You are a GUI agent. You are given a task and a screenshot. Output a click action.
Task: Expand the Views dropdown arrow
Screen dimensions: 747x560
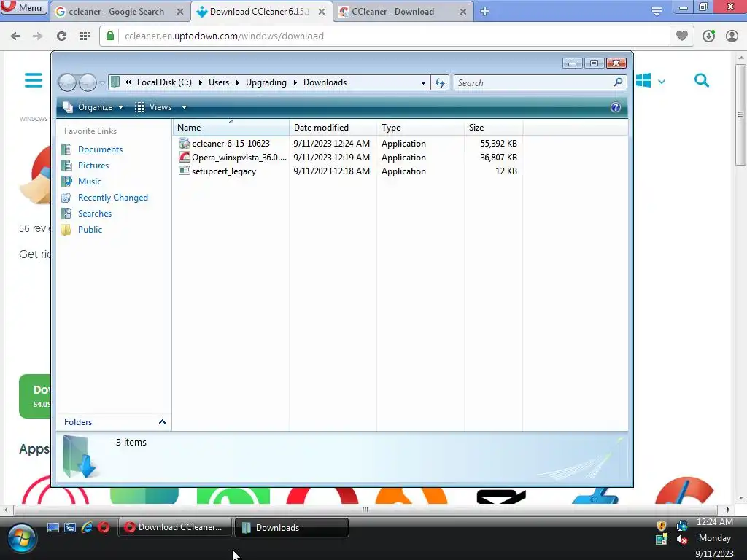184,108
